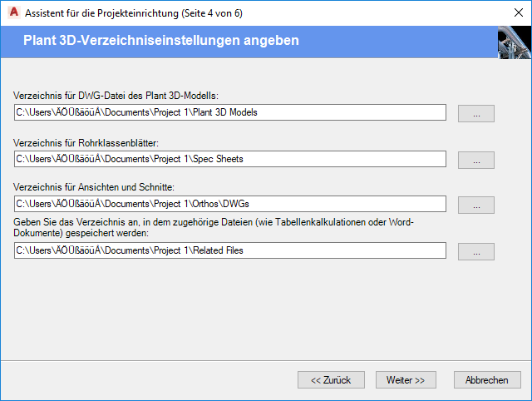
Task: Browse for Spec Sheets directory
Action: tap(476, 160)
